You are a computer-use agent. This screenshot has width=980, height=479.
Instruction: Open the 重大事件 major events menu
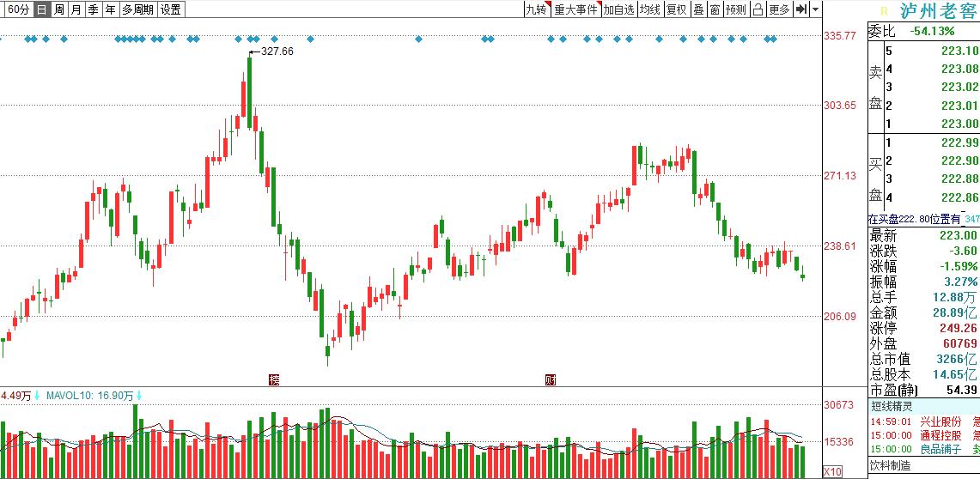[x=576, y=9]
